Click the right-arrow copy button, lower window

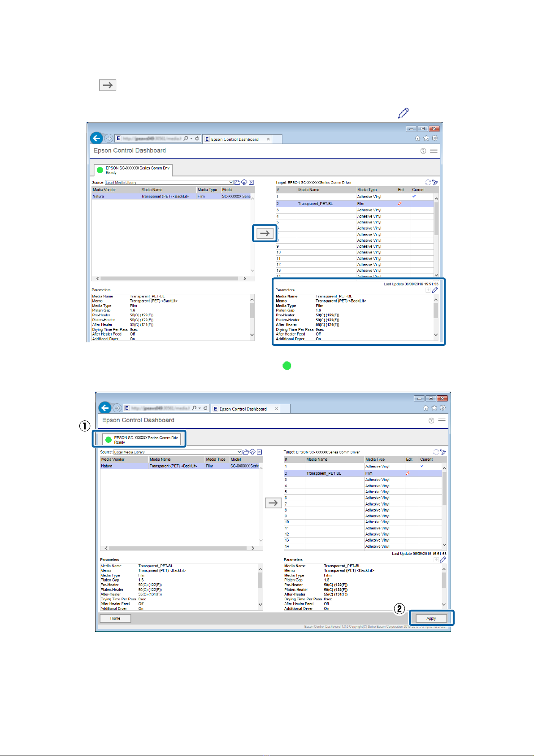coord(273,503)
